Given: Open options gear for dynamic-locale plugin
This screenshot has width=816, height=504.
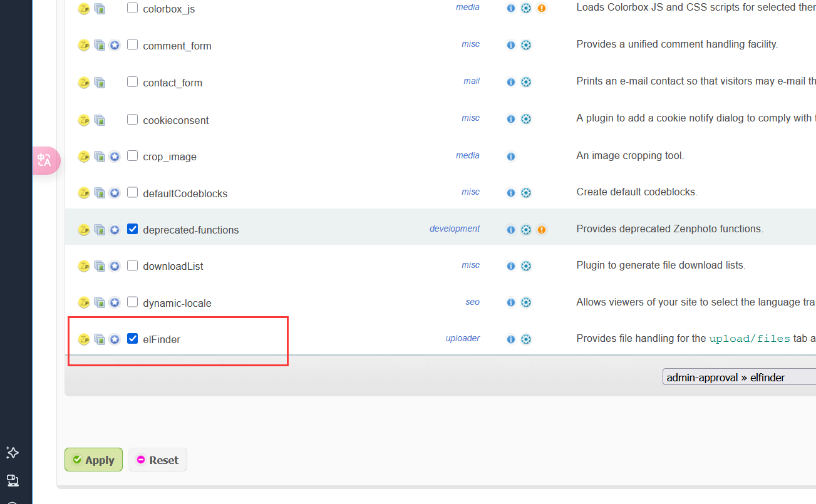Looking at the screenshot, I should coord(526,303).
